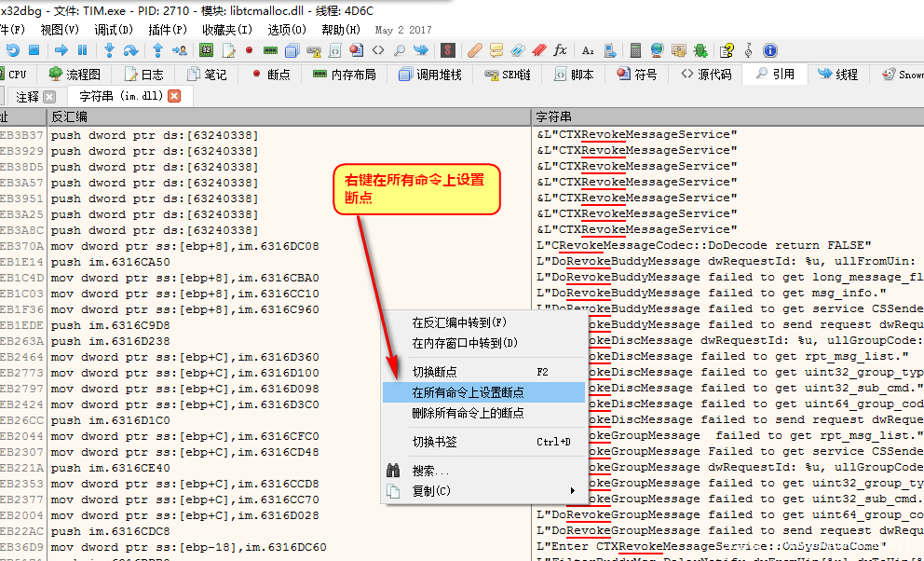Click the fx functions toolbar icon
This screenshot has height=561, width=924.
point(560,50)
